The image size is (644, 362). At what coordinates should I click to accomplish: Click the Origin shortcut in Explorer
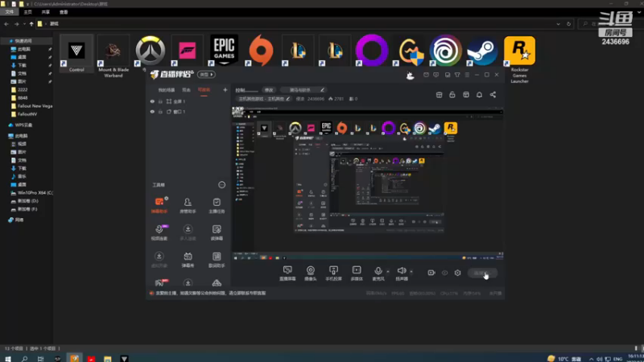point(261,51)
